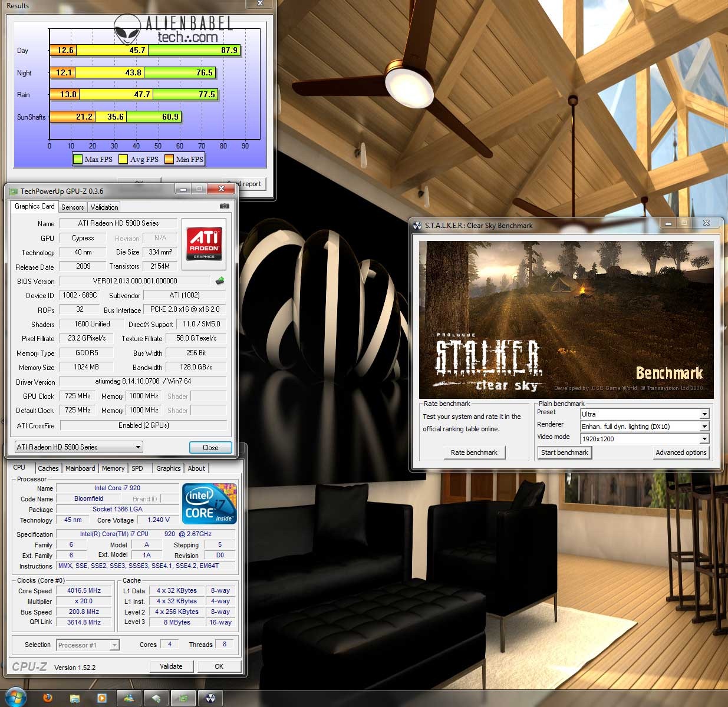This screenshot has height=707, width=728.
Task: Click the Core Voltage value field
Action: (158, 520)
